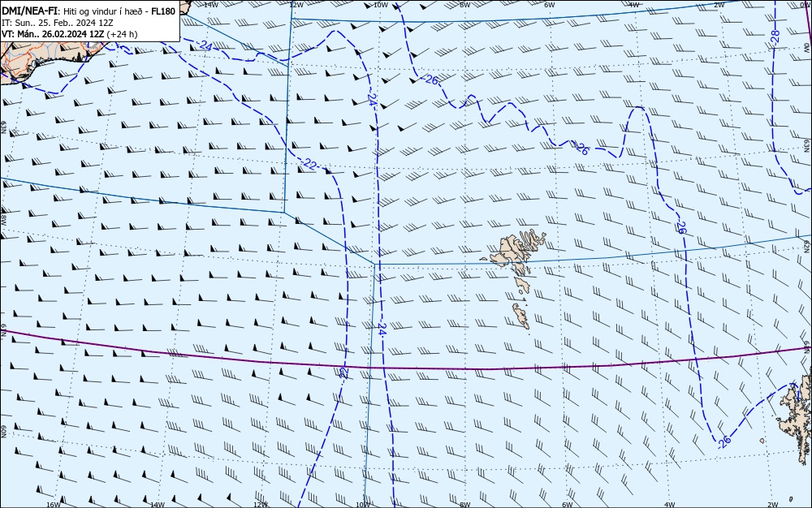Click the '10W' longitude label on the bottom edge
This screenshot has height=508, width=812.
[363, 504]
